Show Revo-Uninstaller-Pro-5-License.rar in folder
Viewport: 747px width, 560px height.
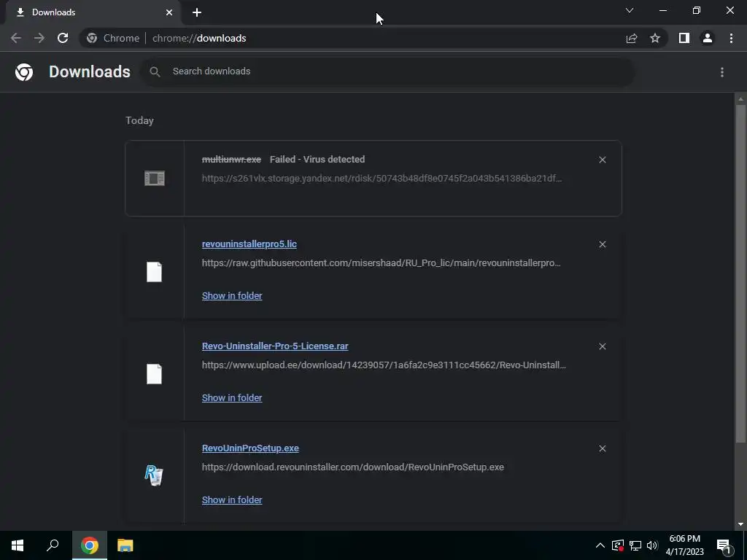point(232,397)
